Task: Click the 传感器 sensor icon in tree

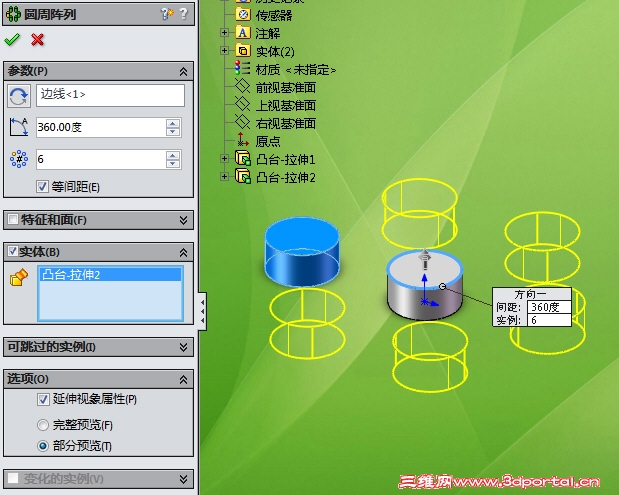Action: [243, 15]
